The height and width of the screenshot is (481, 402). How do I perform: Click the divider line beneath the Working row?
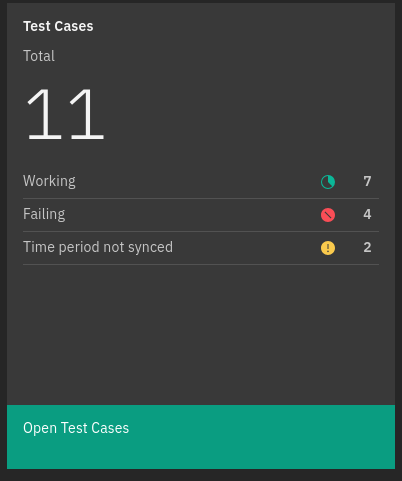click(x=201, y=198)
